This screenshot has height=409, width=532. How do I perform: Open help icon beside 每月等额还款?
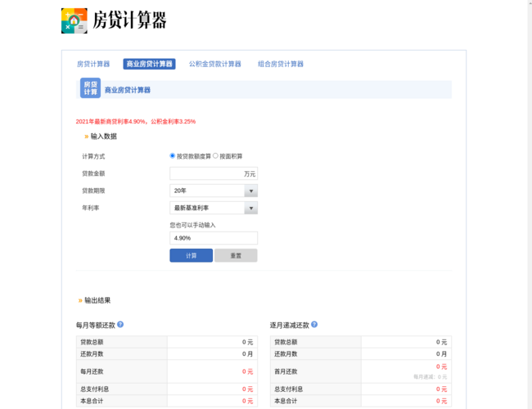[120, 325]
